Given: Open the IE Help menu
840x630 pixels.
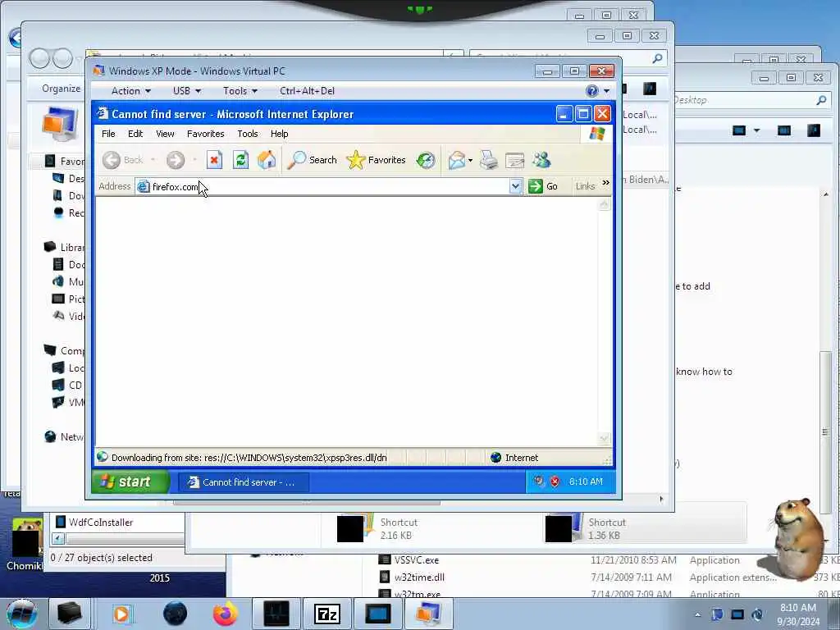Looking at the screenshot, I should 279,134.
